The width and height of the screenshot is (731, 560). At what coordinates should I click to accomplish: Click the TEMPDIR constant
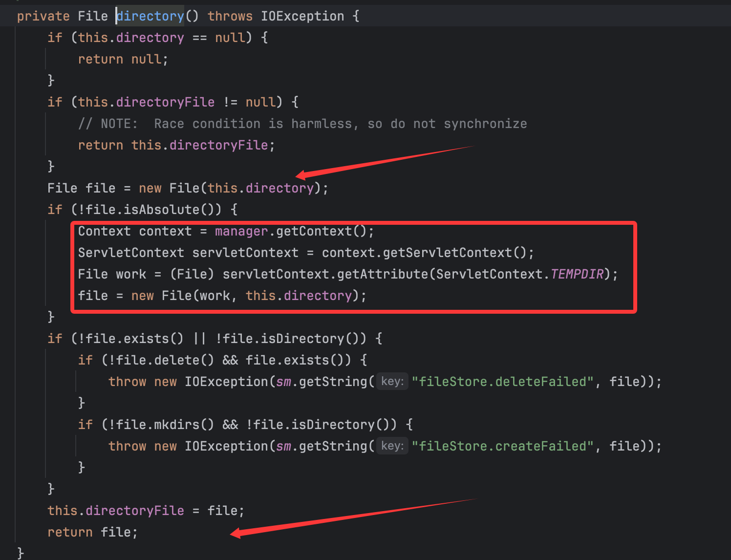tap(577, 274)
